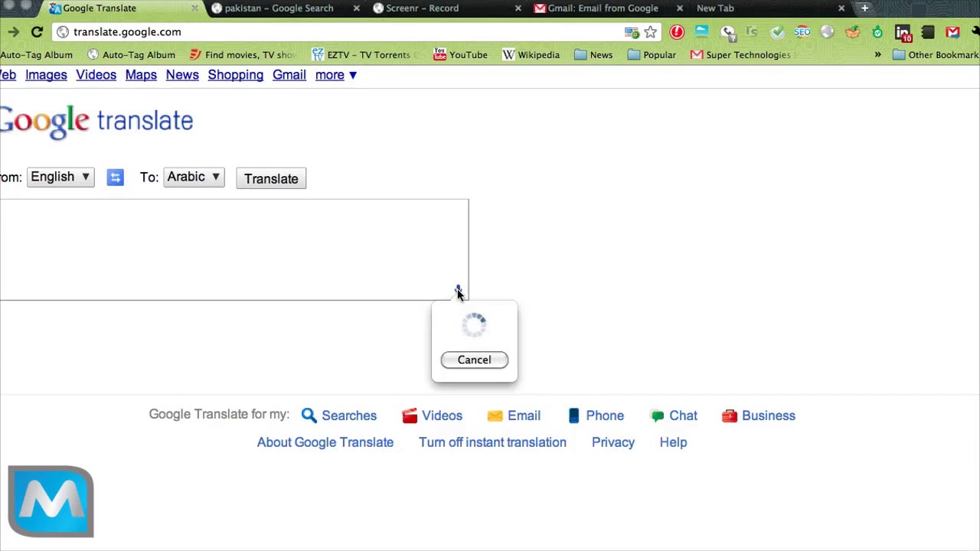Swap languages with the blue arrows icon
The width and height of the screenshot is (980, 551).
point(115,178)
